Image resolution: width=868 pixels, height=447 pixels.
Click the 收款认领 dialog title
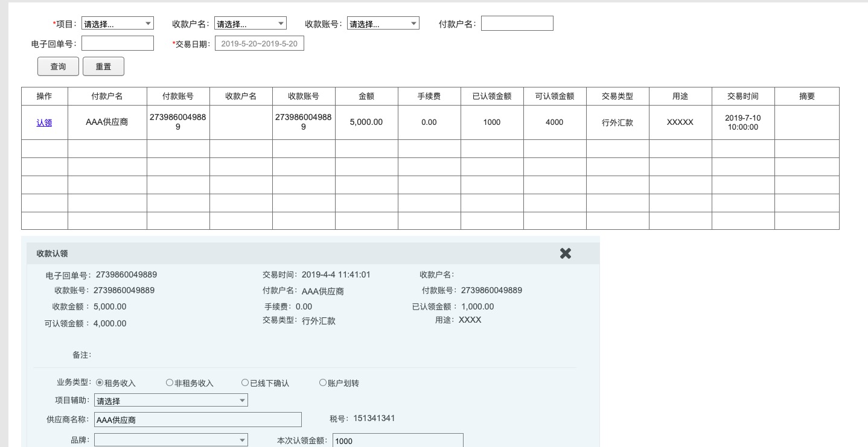tap(52, 253)
